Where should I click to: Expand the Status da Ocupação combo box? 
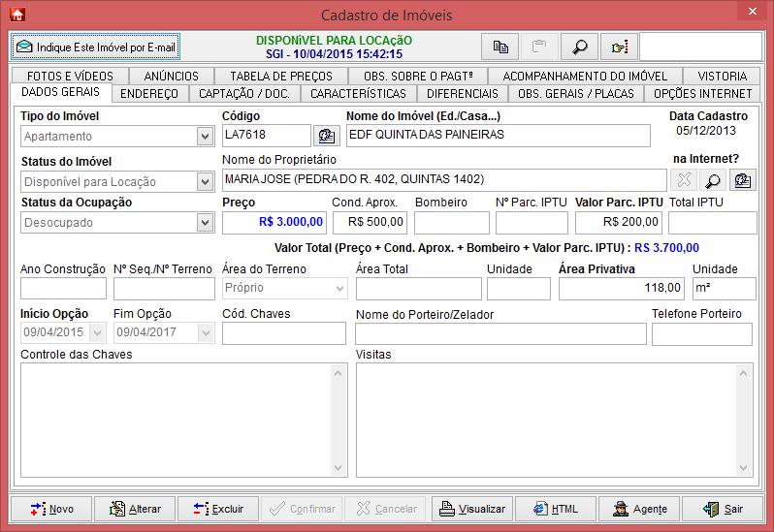tap(204, 223)
